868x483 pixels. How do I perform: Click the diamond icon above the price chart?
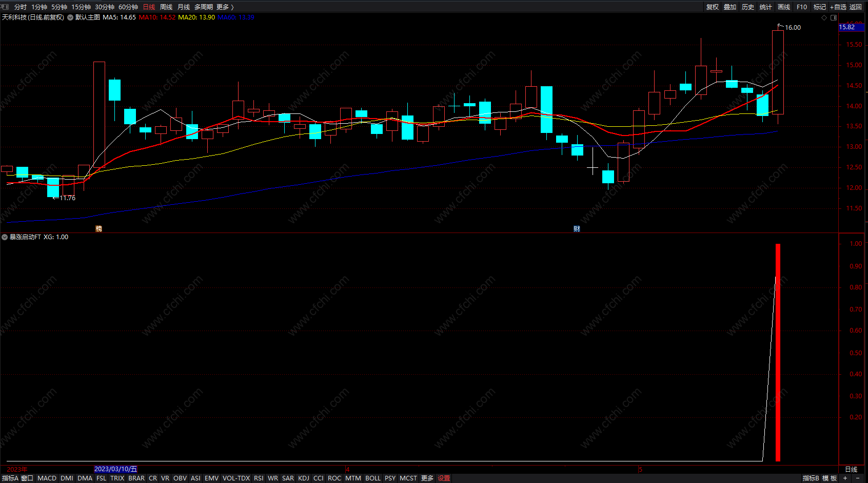(824, 17)
